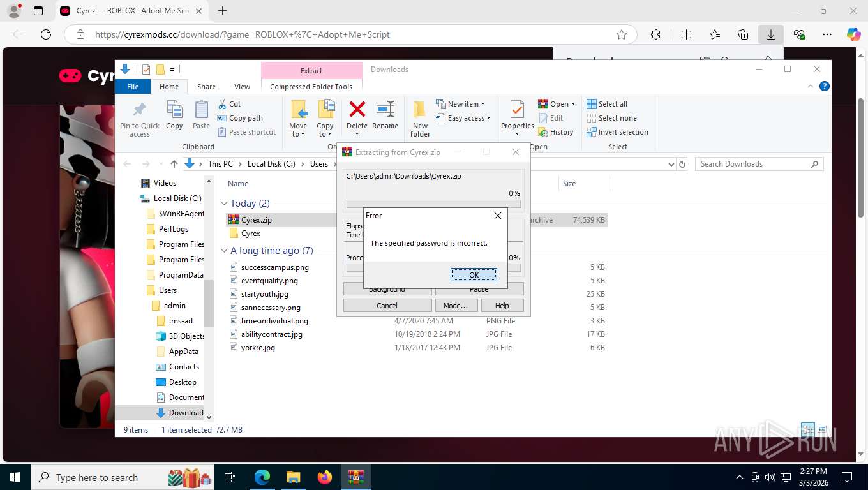Click Select all in the ribbon
The image size is (868, 490).
pyautogui.click(x=607, y=104)
